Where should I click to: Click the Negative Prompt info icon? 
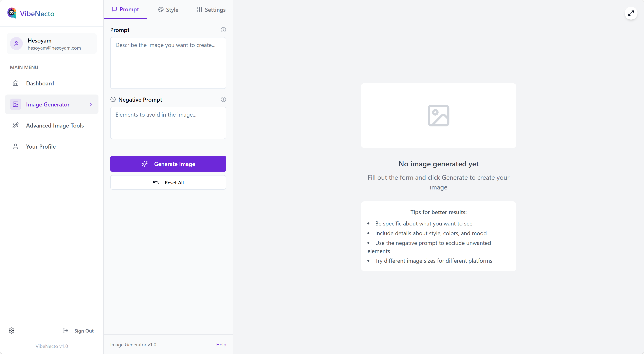pos(223,99)
